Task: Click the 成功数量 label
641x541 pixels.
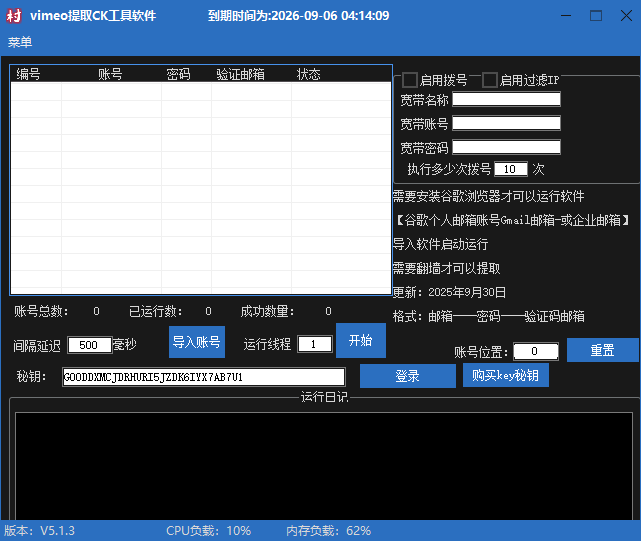Action: click(x=267, y=312)
